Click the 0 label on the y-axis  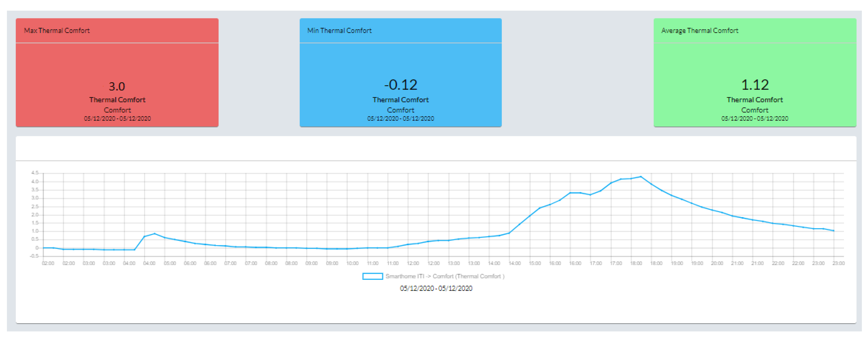pyautogui.click(x=37, y=248)
